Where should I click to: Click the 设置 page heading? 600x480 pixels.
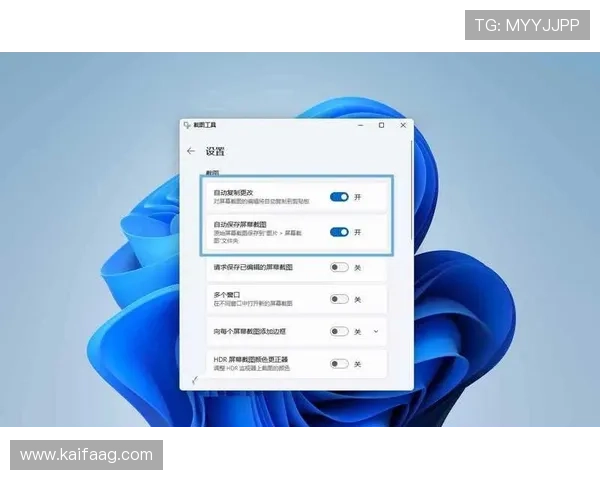pos(215,151)
